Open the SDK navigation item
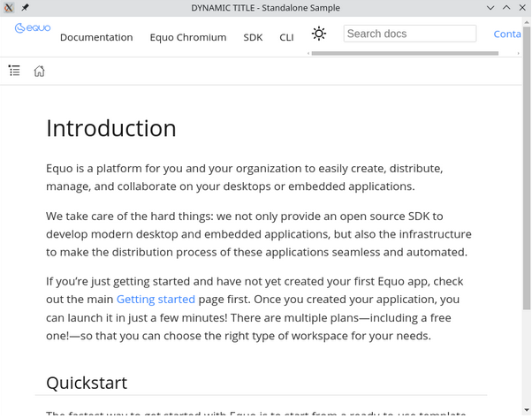This screenshot has height=418, width=532. pos(253,37)
